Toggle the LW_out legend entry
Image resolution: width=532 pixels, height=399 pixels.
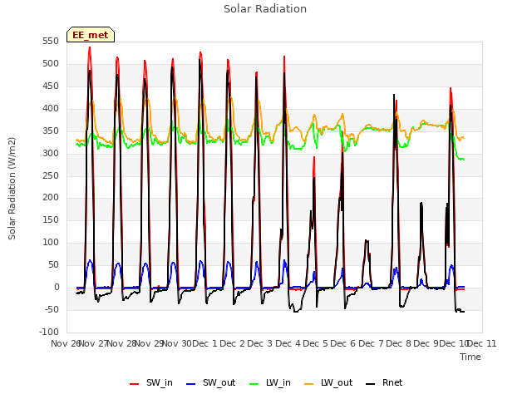(x=328, y=382)
